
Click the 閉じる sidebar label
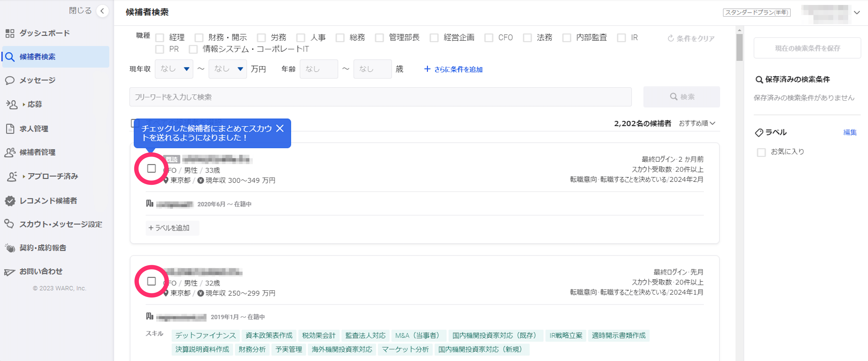coord(80,11)
